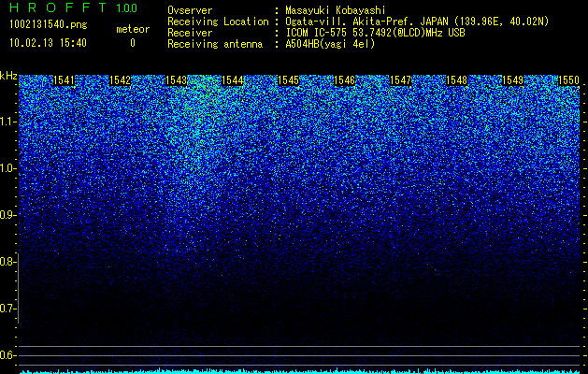Click the 0.6 frequency axis label
This screenshot has width=588, height=374.
[7, 355]
